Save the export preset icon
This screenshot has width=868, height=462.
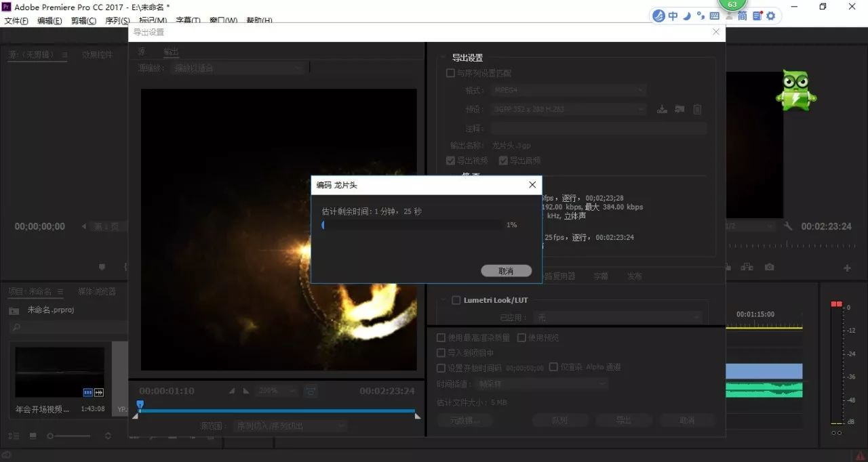663,109
